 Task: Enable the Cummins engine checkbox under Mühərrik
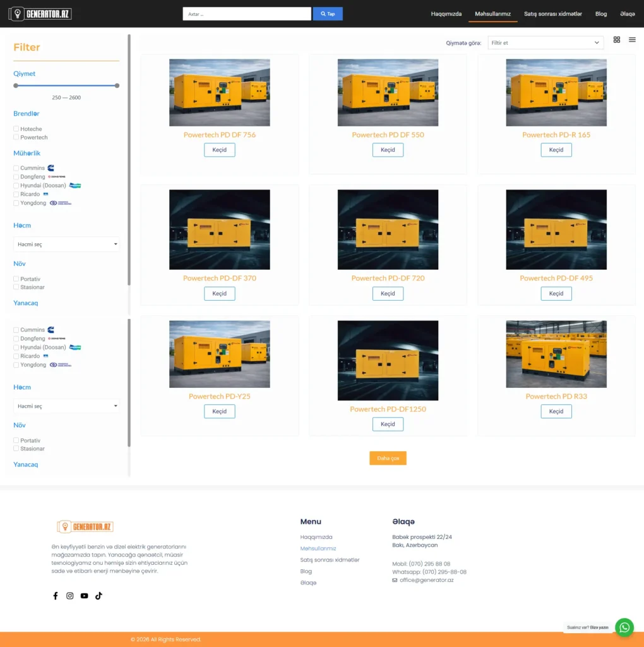[x=16, y=168]
